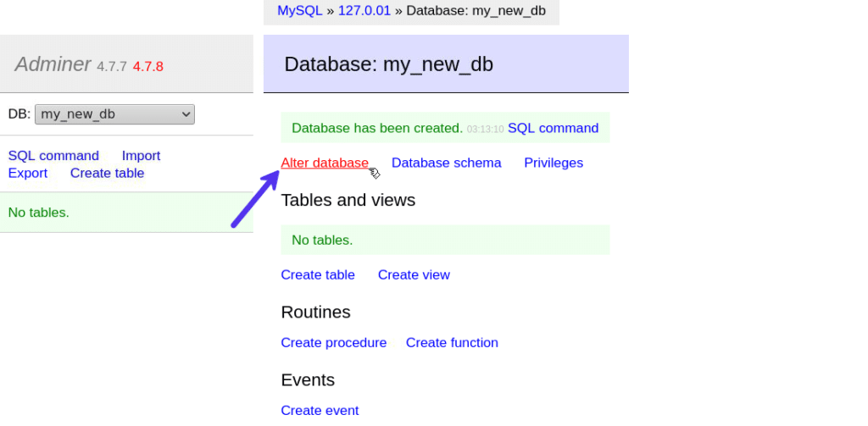Click the 03:13:10 timestamp in the message

(x=485, y=130)
